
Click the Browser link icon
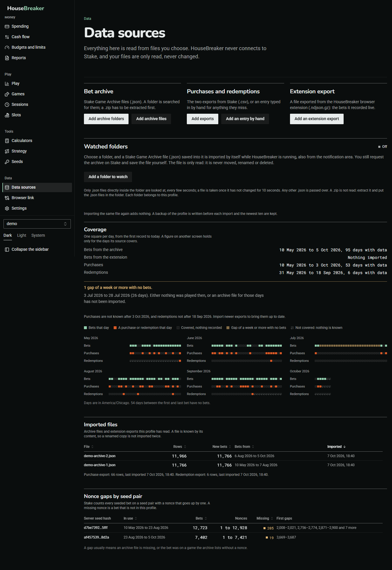coord(7,198)
